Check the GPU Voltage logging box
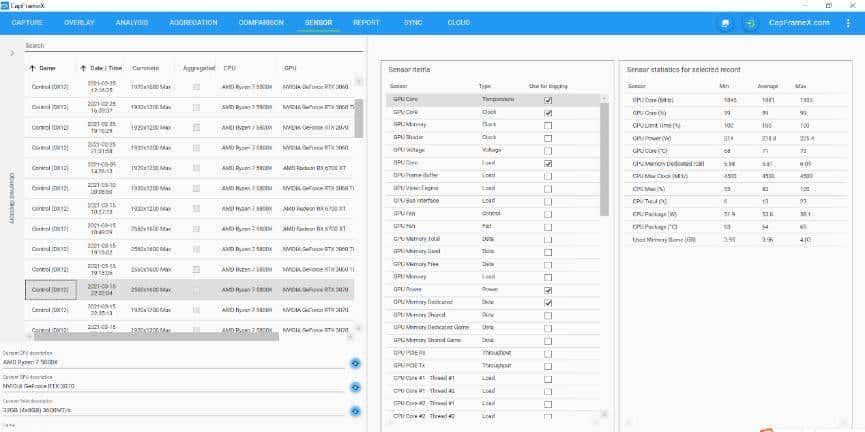Screen dimensions: 865x432 coord(548,151)
